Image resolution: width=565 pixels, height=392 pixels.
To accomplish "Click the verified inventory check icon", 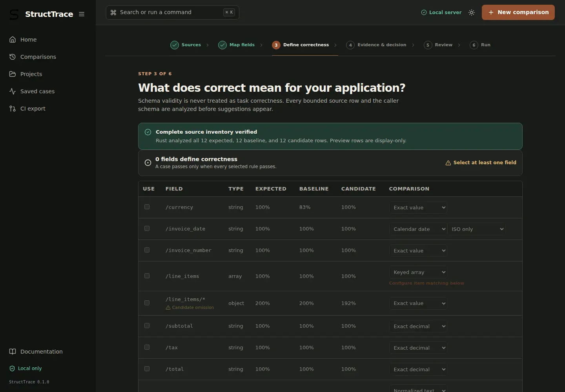I will (148, 132).
